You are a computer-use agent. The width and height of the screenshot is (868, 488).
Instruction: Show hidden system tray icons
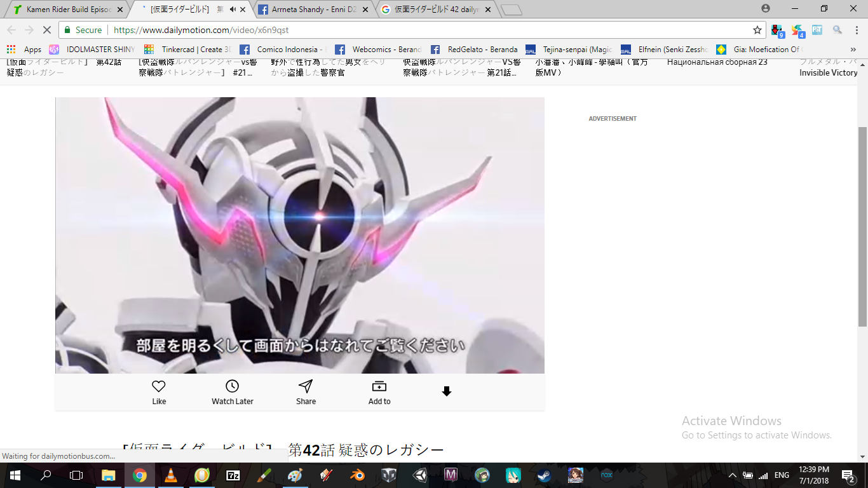coord(732,475)
